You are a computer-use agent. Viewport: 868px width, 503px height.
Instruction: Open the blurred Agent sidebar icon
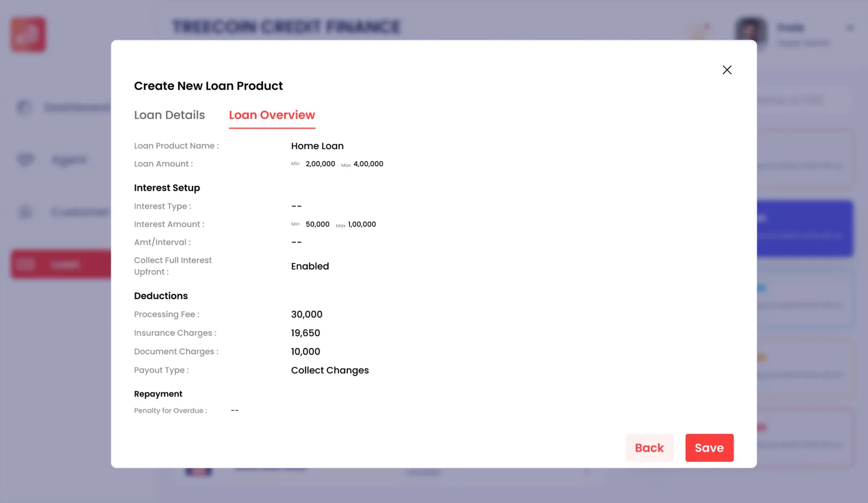click(x=25, y=160)
